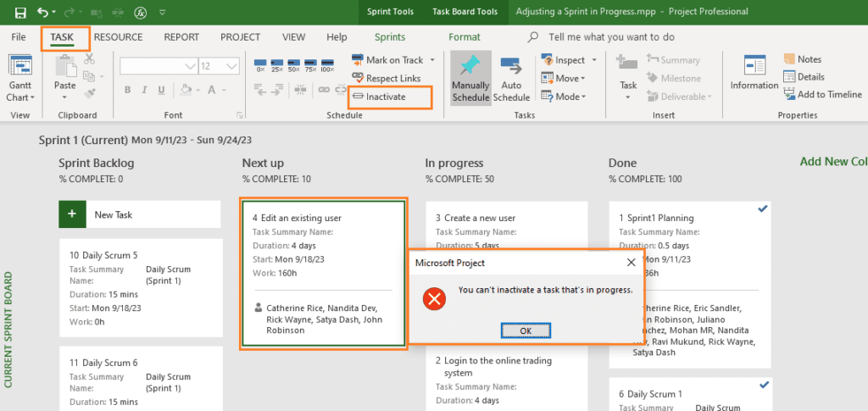Open the File menu

pyautogui.click(x=19, y=37)
